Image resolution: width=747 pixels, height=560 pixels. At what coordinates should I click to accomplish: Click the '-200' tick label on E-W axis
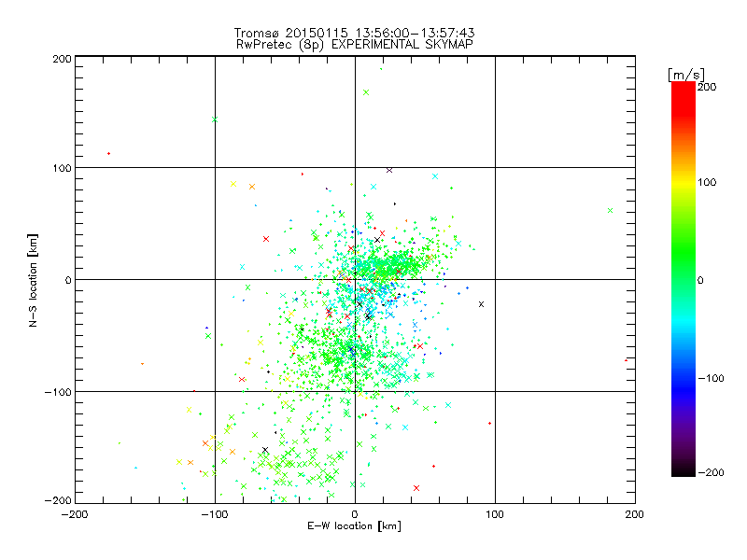[x=75, y=514]
